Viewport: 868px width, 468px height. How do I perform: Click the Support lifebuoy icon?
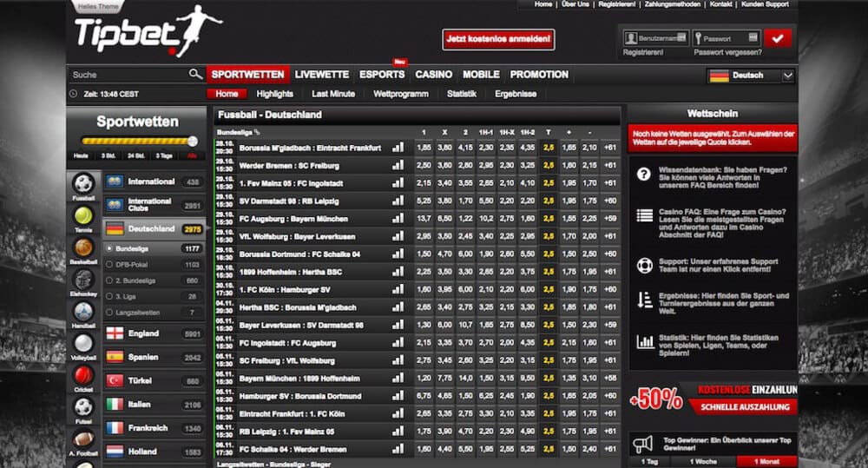tap(644, 266)
